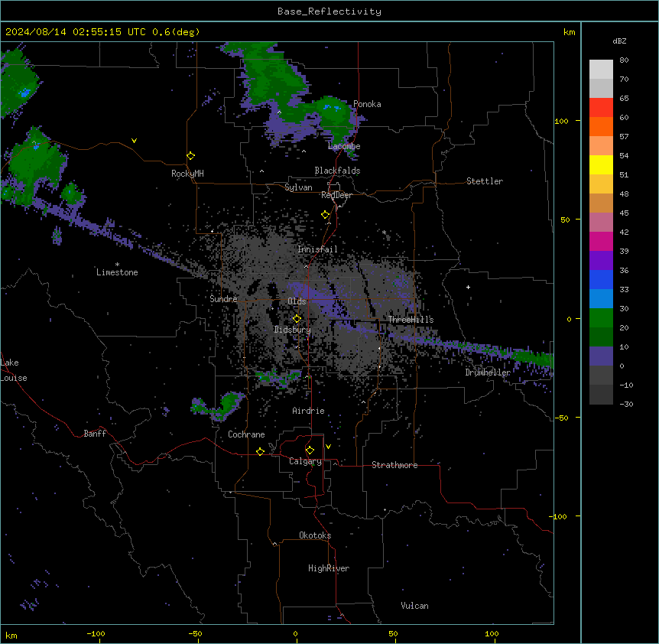Click the Cochrane city label
Image resolution: width=659 pixels, height=644 pixels.
[246, 434]
